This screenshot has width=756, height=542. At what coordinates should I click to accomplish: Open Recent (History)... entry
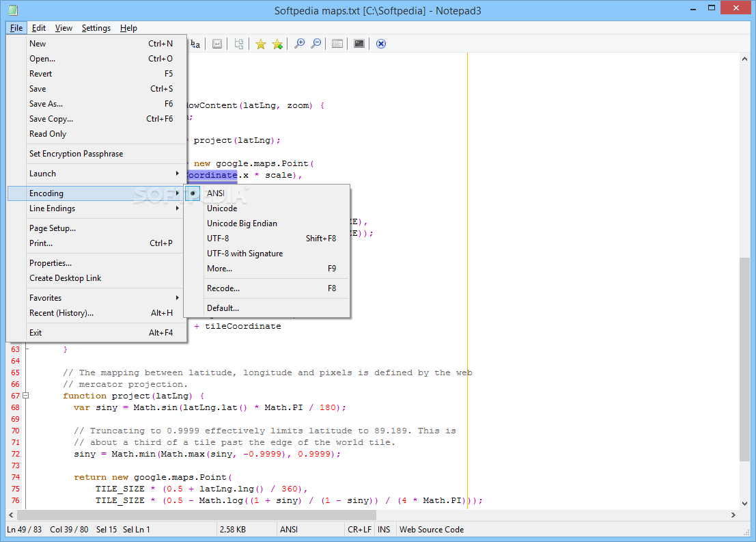[x=96, y=313]
